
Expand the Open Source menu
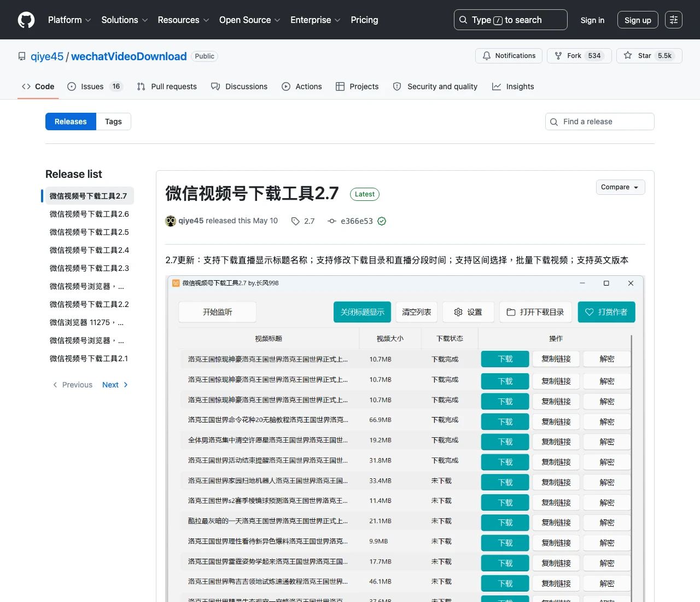pos(250,20)
